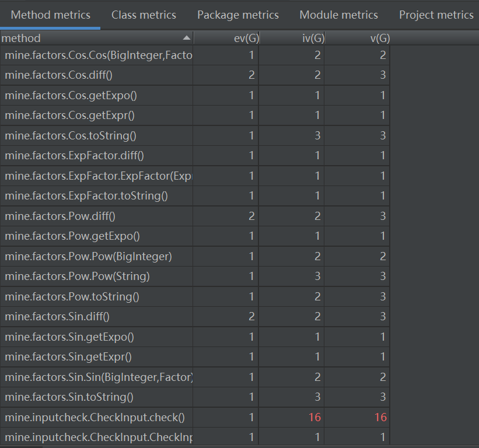
Task: Switch to the Method metrics tab
Action: click(x=50, y=15)
